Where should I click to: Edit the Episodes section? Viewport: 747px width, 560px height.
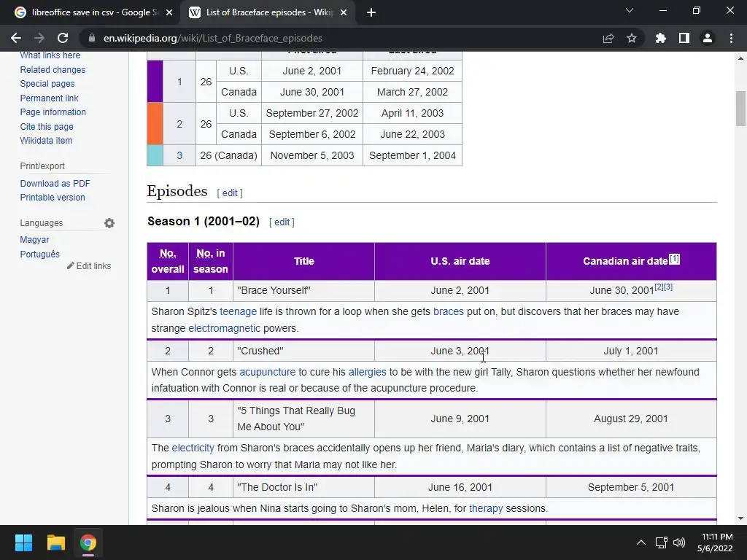click(x=230, y=192)
